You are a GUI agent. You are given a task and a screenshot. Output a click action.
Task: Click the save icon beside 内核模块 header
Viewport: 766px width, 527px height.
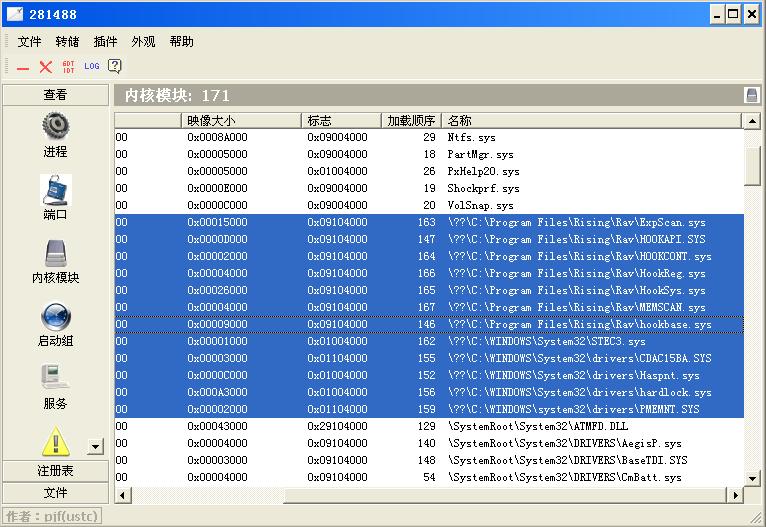(752, 95)
